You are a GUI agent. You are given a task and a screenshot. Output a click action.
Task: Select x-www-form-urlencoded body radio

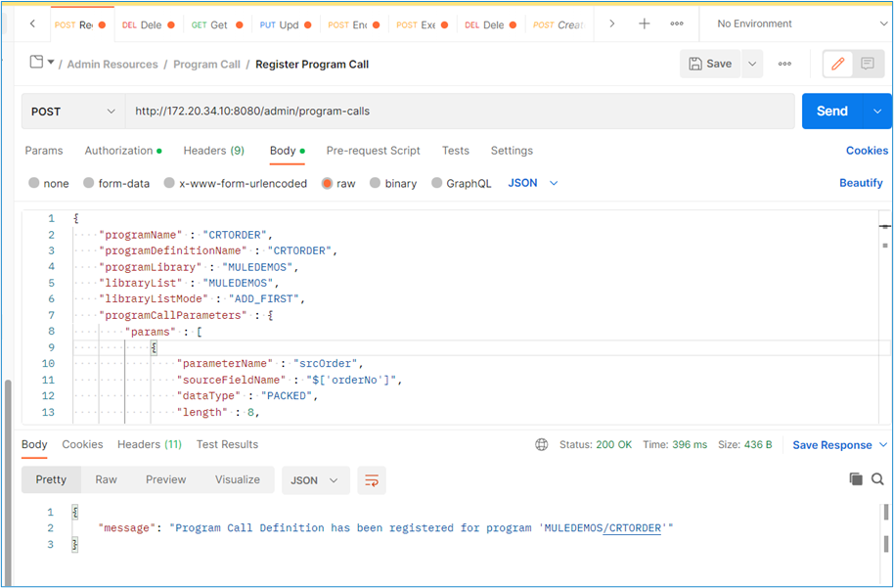(x=169, y=183)
